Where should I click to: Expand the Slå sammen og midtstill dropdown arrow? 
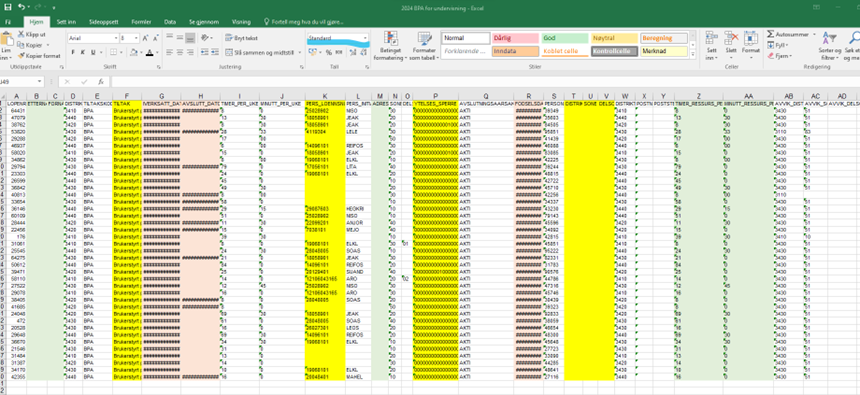point(299,53)
